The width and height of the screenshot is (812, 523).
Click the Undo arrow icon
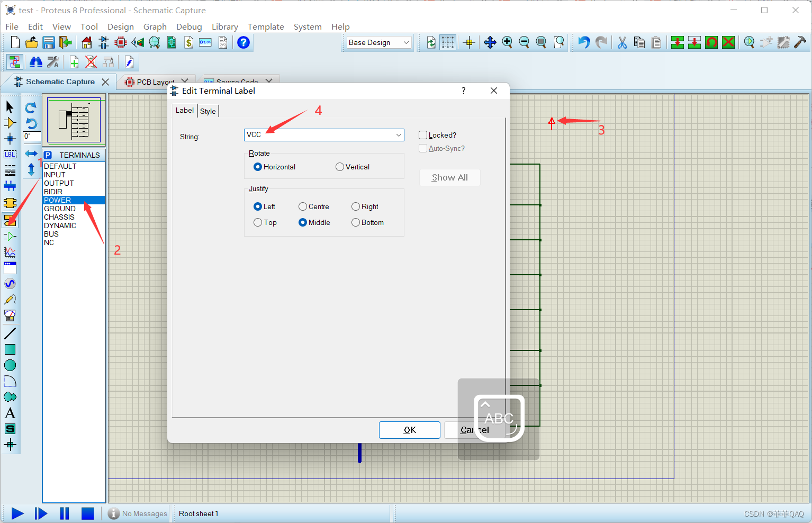[x=584, y=42]
